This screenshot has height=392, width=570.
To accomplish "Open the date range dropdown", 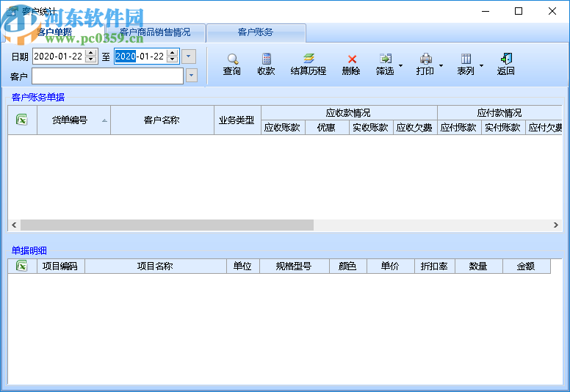I will [188, 57].
